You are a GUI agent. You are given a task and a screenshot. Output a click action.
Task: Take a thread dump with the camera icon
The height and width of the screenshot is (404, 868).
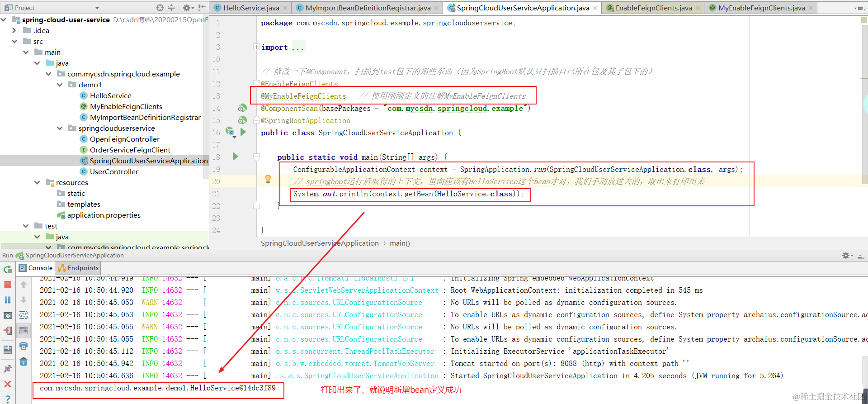pos(8,315)
